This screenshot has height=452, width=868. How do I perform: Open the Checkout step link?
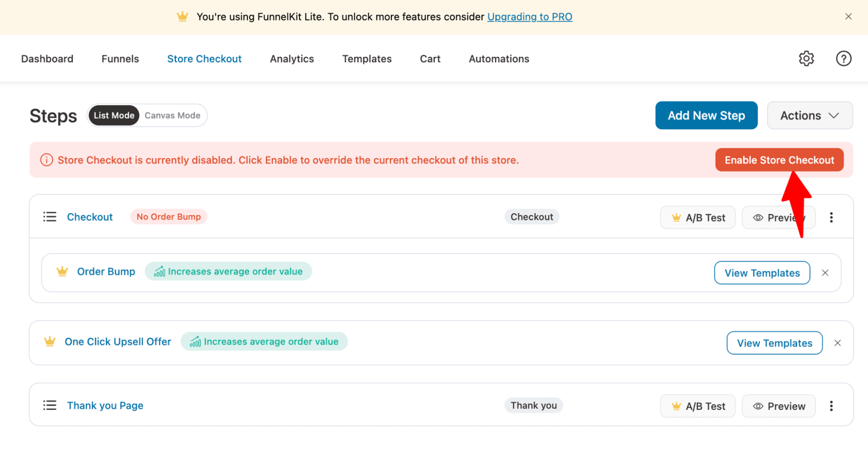(x=90, y=217)
